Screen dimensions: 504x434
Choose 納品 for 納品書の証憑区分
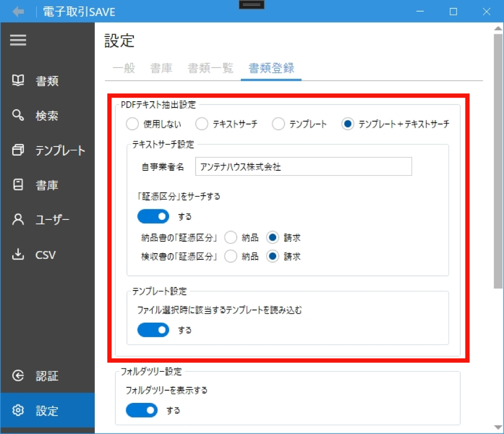(x=230, y=238)
